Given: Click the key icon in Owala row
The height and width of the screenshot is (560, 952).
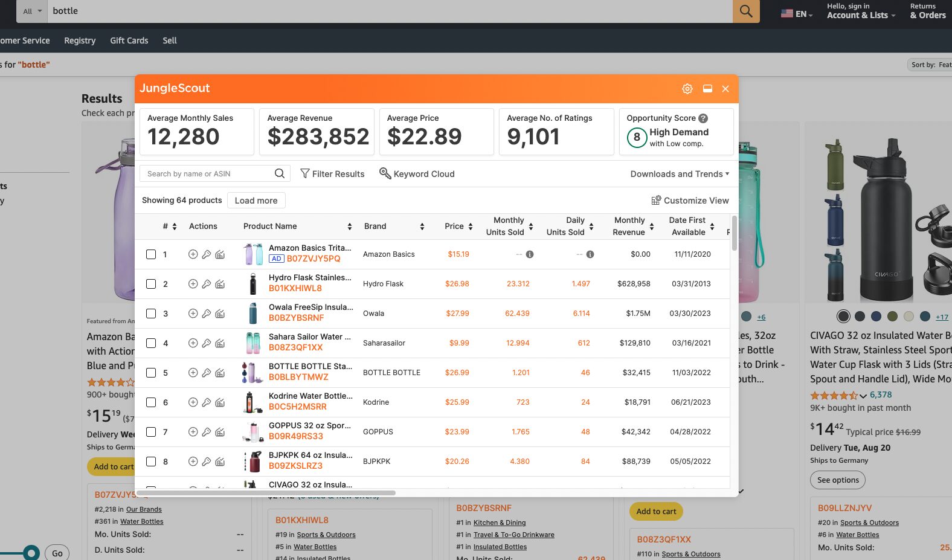Looking at the screenshot, I should tap(207, 314).
